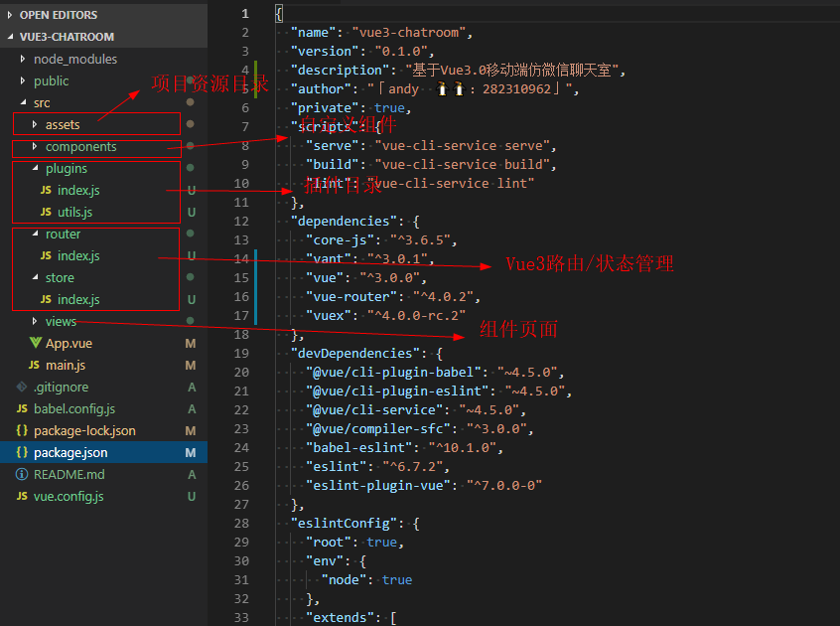Open babel.config.js file
Viewport: 840px width, 626px height.
[x=74, y=409]
